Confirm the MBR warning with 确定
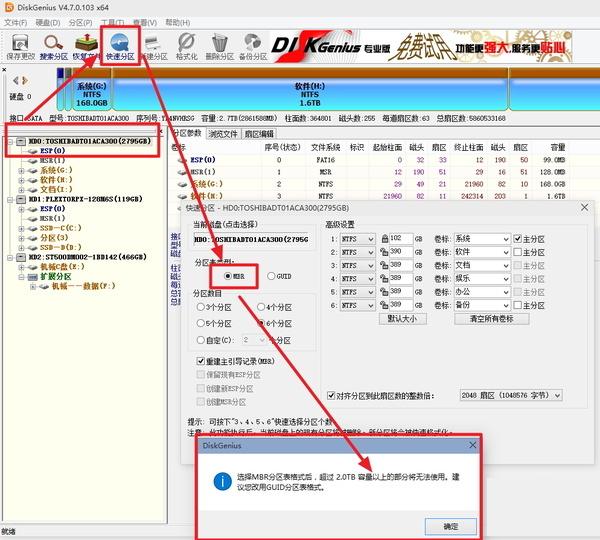This screenshot has height=540, width=600. pyautogui.click(x=451, y=527)
